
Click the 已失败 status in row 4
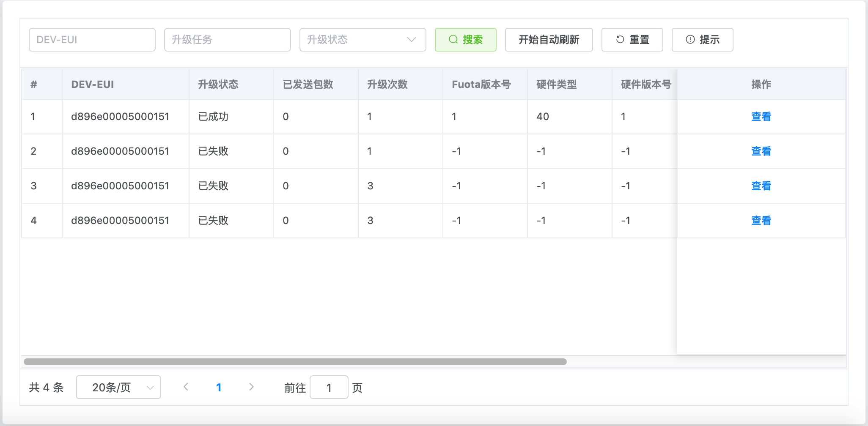(x=213, y=221)
